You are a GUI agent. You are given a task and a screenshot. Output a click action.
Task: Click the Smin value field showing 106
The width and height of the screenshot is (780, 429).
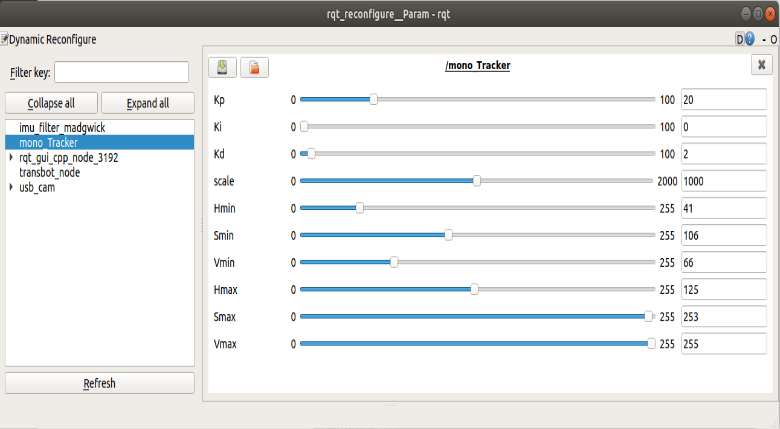[x=724, y=235]
